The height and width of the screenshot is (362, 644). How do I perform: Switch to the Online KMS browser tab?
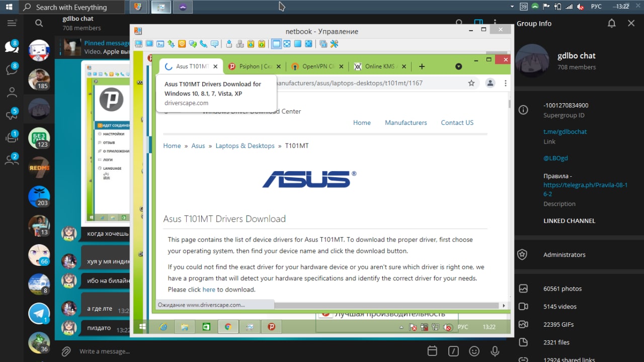[x=381, y=66]
